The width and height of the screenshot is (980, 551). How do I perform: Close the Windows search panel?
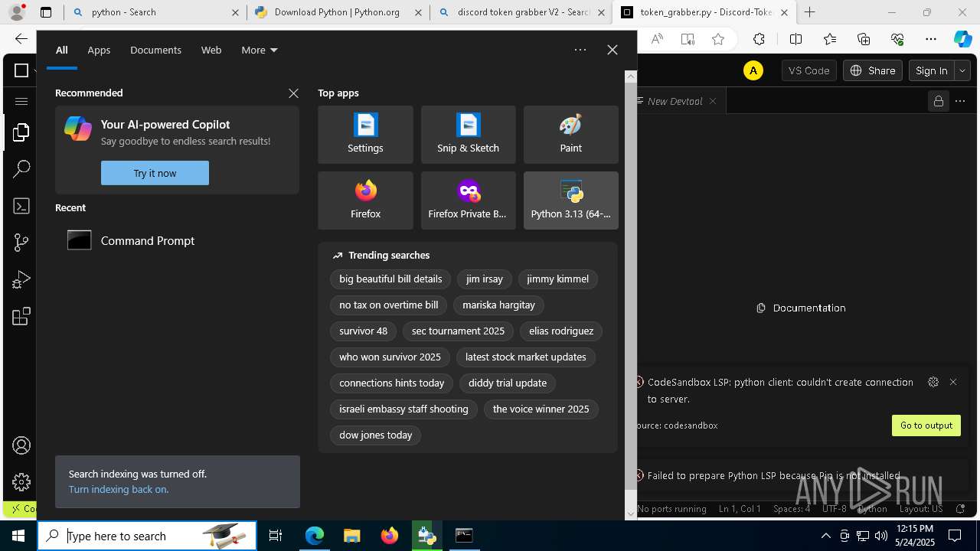coord(612,50)
